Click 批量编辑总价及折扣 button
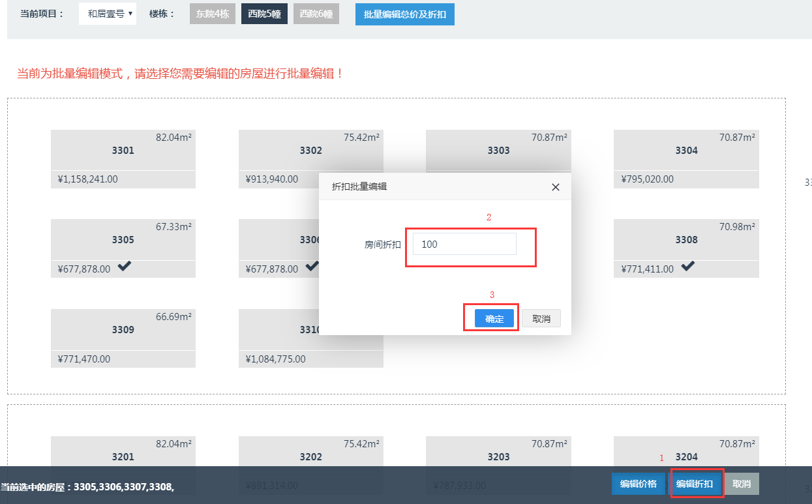The width and height of the screenshot is (812, 504). (405, 14)
